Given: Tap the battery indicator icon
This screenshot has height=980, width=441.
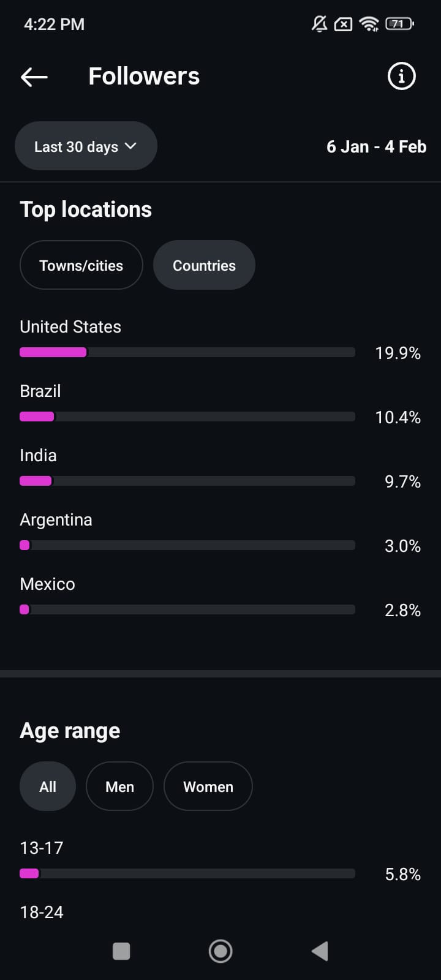Looking at the screenshot, I should point(399,24).
